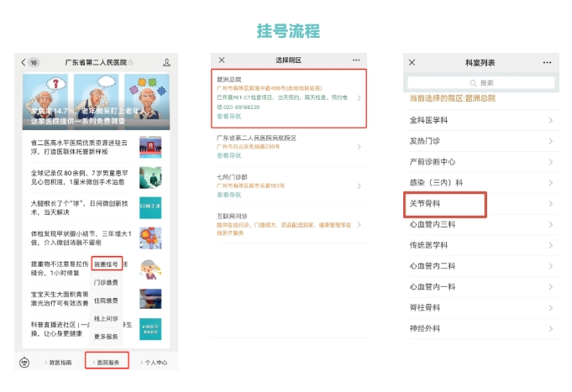
Task: Expand 民航院区 with its chevron arrow
Action: pos(359,147)
